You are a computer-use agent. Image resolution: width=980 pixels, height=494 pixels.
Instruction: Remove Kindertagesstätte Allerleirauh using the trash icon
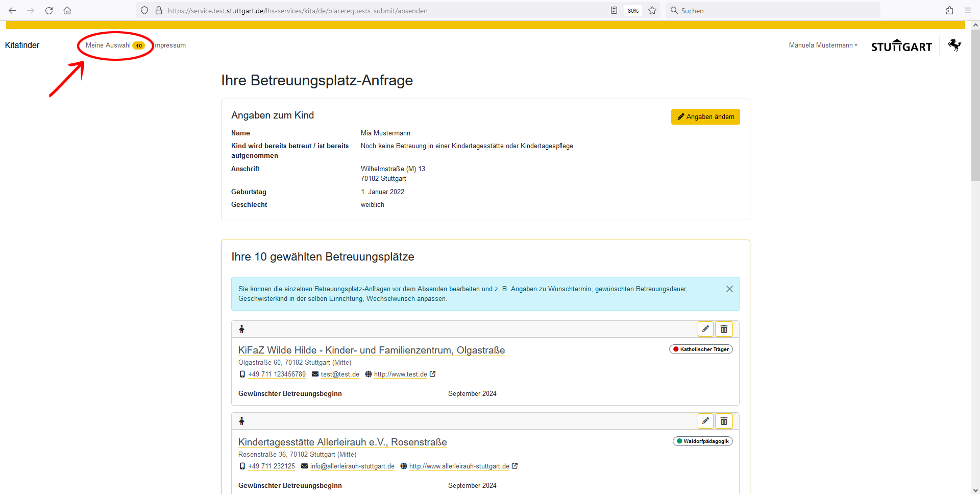pos(724,421)
